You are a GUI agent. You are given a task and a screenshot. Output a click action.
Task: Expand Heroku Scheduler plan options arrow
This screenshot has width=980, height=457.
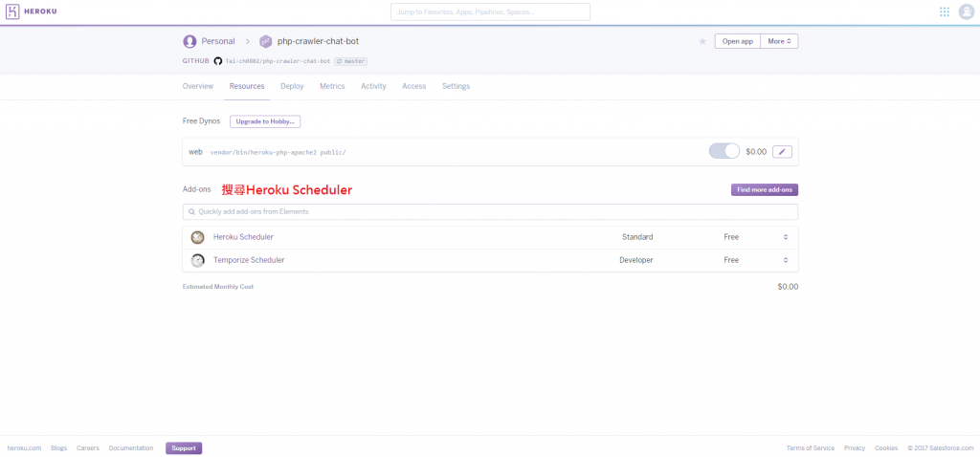[x=786, y=237]
